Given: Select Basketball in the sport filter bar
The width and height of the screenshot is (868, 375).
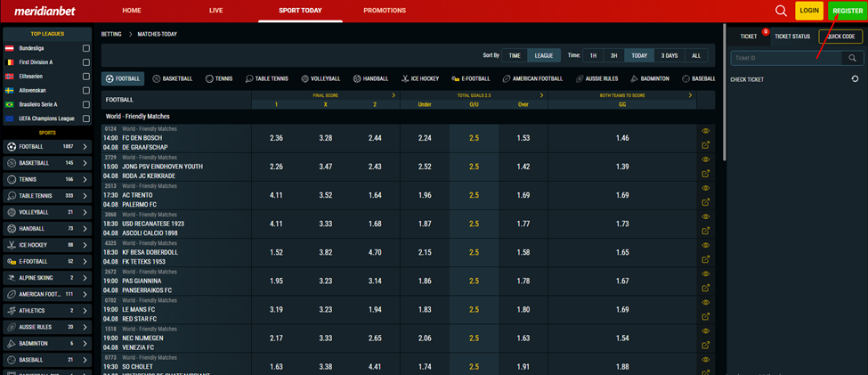Looking at the screenshot, I should (x=172, y=78).
